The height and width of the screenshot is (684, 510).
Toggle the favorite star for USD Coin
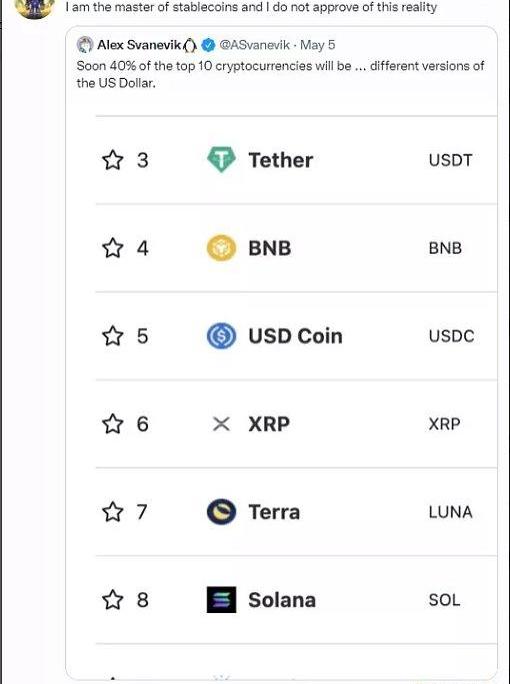click(x=113, y=336)
